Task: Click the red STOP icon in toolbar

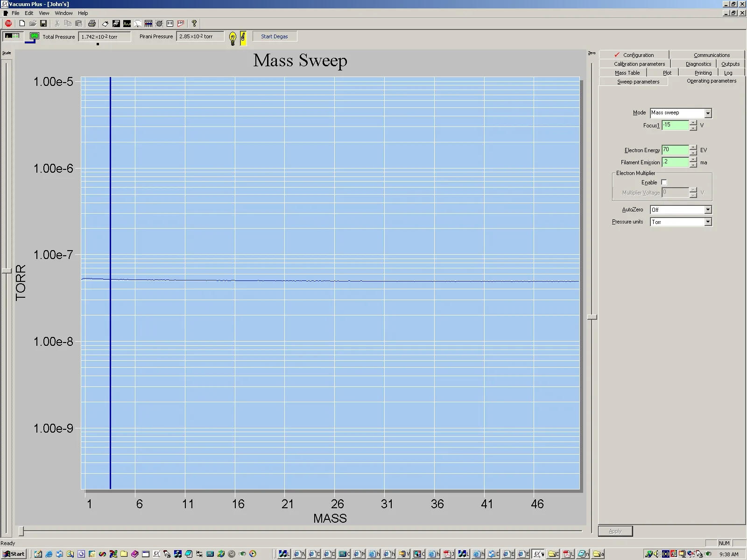Action: pyautogui.click(x=8, y=23)
